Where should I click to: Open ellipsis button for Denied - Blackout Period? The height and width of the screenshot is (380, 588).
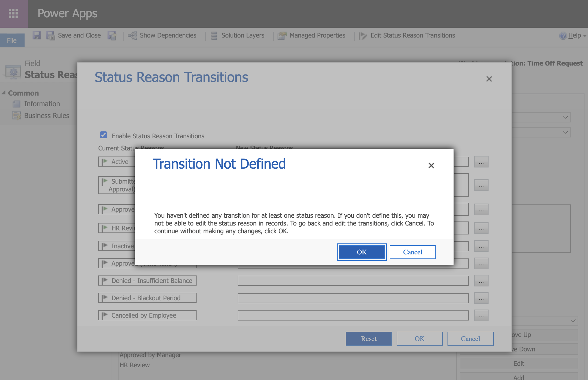[481, 298]
